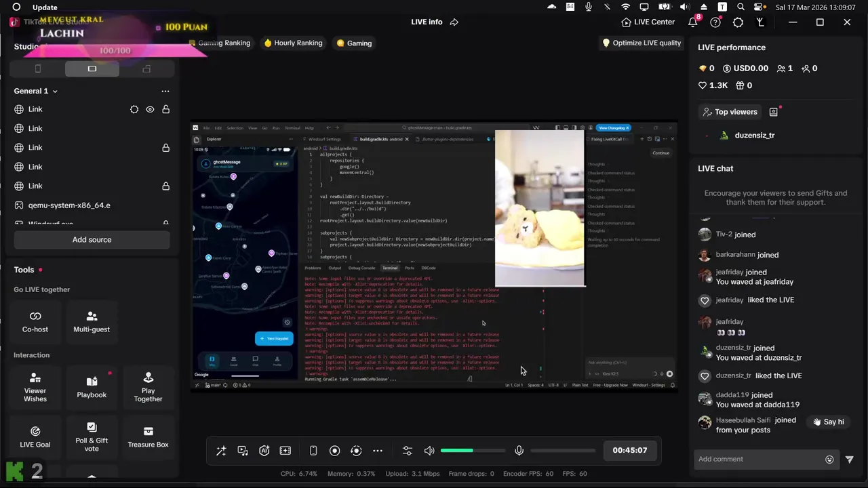This screenshot has width=868, height=488.
Task: Switch to portrait phone layout
Action: click(x=38, y=68)
